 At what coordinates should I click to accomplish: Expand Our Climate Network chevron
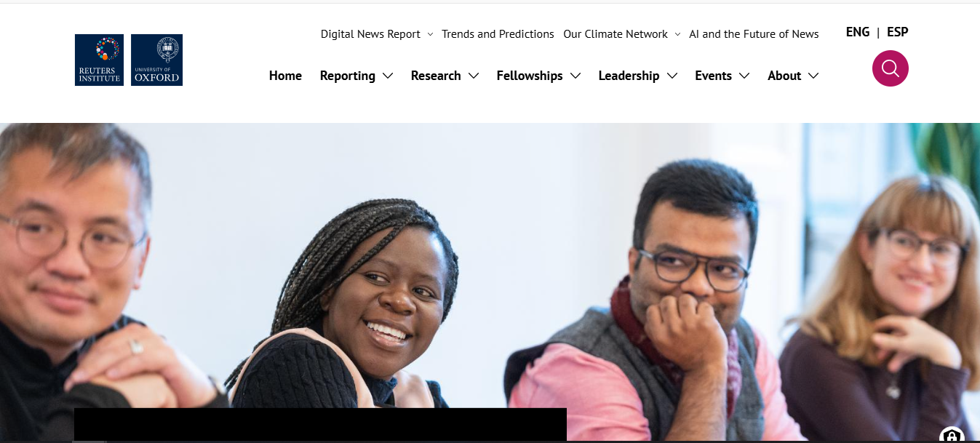point(677,34)
